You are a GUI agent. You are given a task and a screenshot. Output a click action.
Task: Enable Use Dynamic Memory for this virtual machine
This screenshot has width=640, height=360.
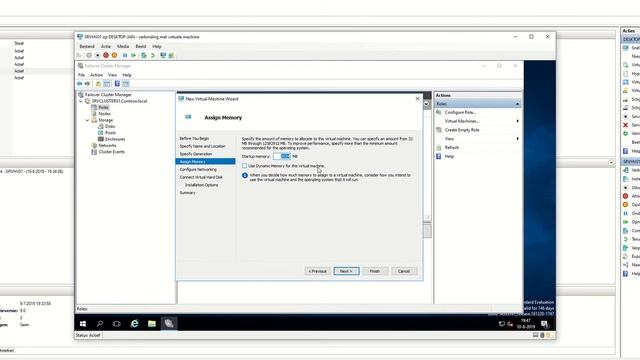(x=244, y=166)
